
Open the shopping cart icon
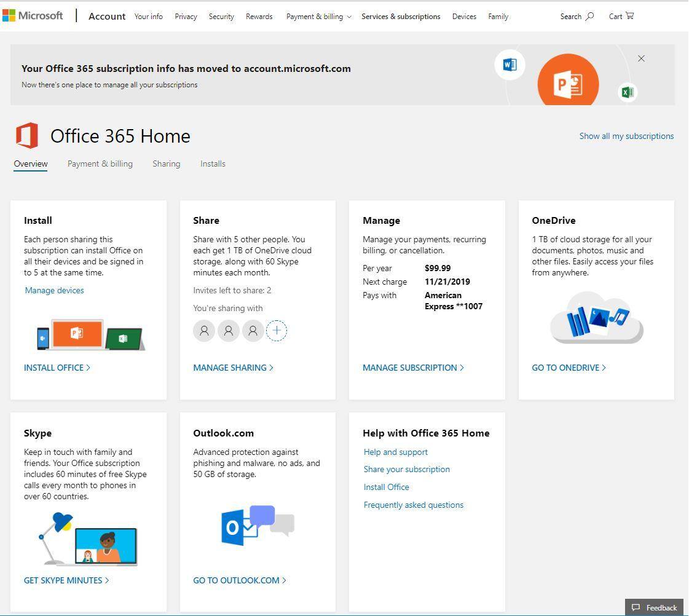point(629,16)
